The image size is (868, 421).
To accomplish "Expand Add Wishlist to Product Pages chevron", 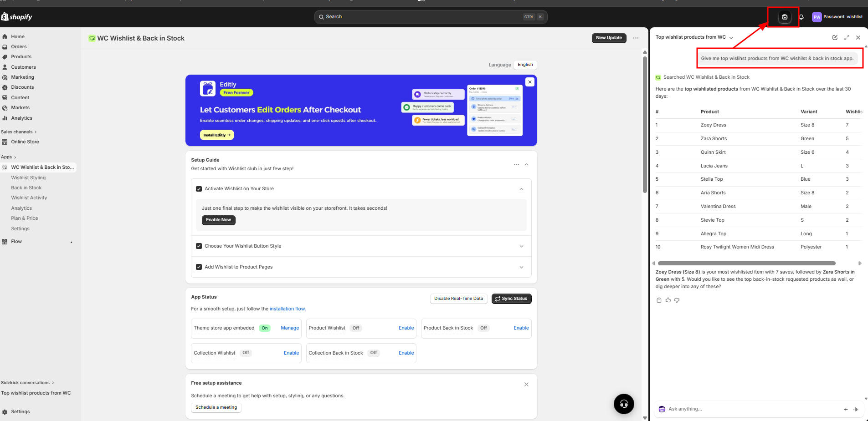I will tap(521, 267).
